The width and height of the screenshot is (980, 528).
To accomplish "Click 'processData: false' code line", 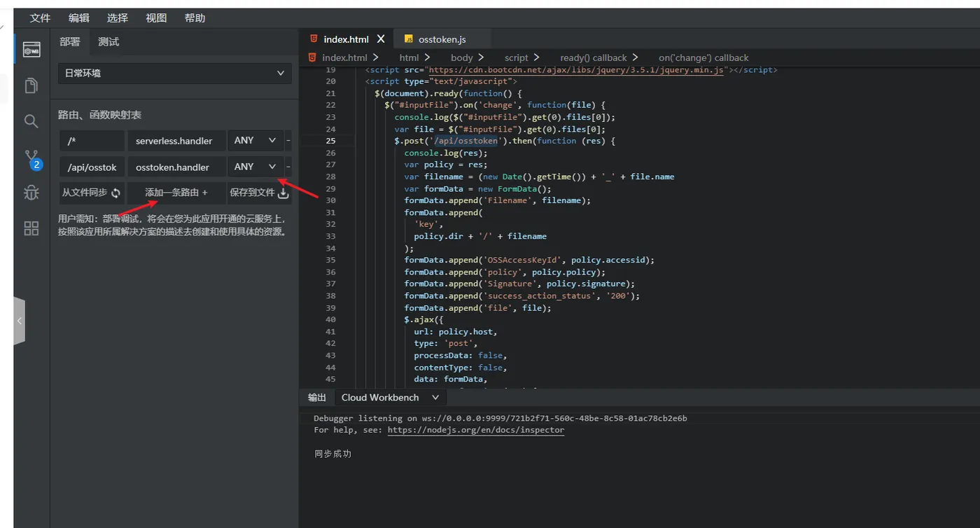I will pos(461,355).
